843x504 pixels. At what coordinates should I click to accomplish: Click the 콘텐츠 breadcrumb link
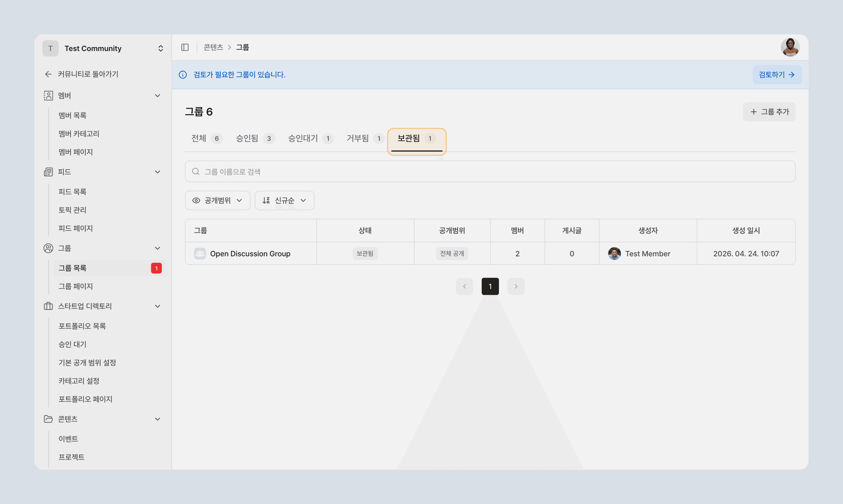[213, 47]
